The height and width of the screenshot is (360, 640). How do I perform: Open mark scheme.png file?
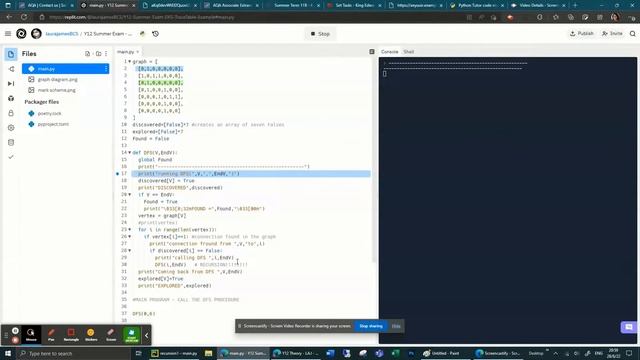56,90
